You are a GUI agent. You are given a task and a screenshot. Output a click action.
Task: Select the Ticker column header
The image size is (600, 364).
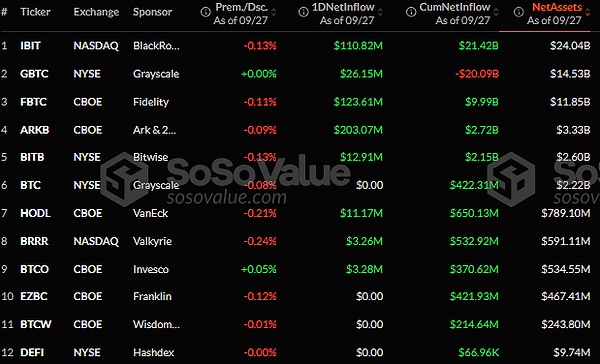coord(35,12)
